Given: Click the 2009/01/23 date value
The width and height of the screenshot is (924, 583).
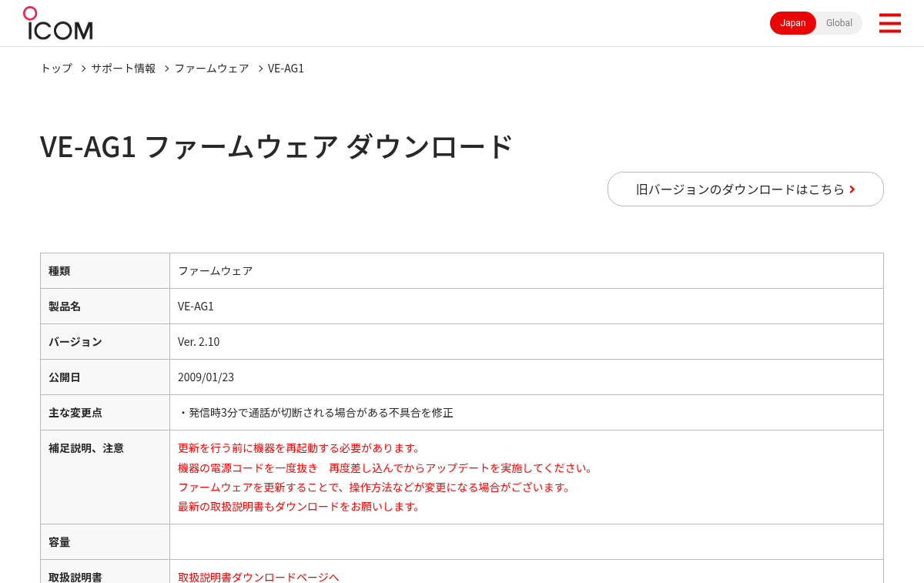Looking at the screenshot, I should click(206, 377).
